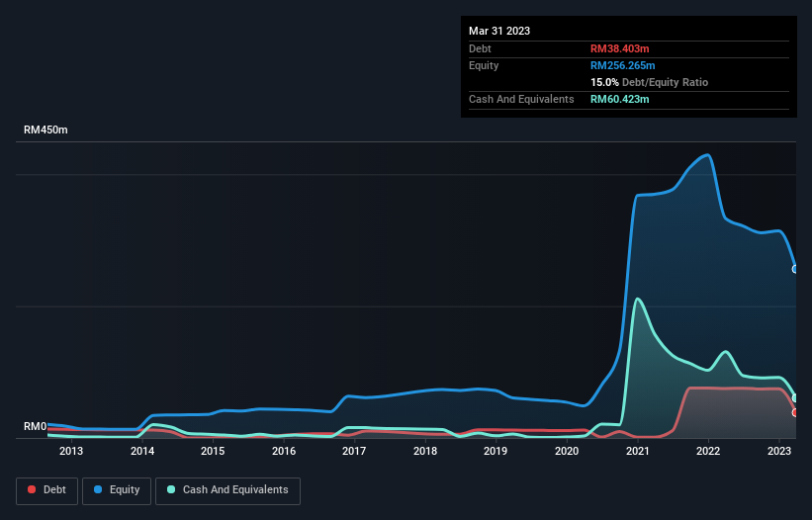Click the 2014 x-axis label
The height and width of the screenshot is (520, 812).
(x=142, y=451)
